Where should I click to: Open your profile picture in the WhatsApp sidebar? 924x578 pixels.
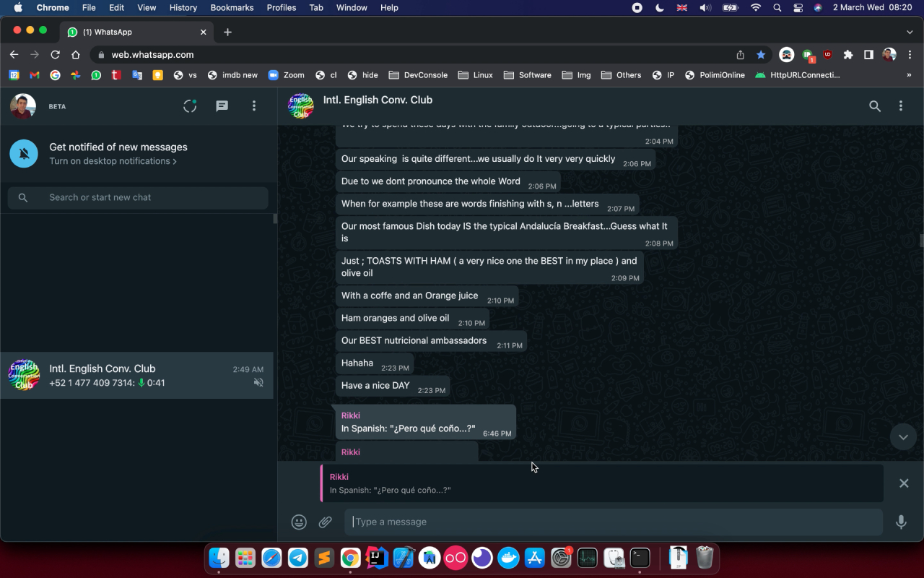pyautogui.click(x=23, y=106)
